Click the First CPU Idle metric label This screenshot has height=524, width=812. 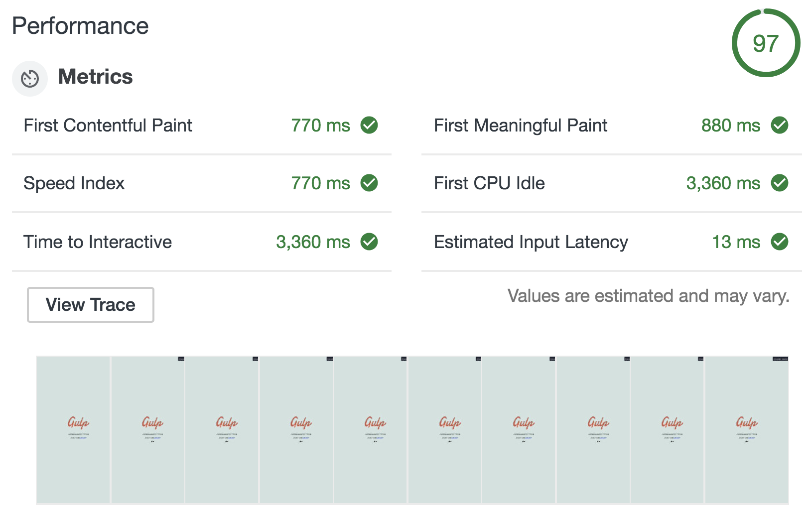pos(489,183)
